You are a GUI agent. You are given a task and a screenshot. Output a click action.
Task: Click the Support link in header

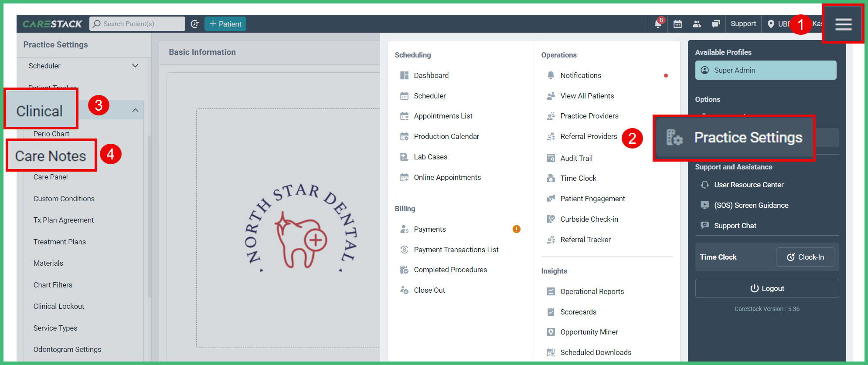(743, 24)
